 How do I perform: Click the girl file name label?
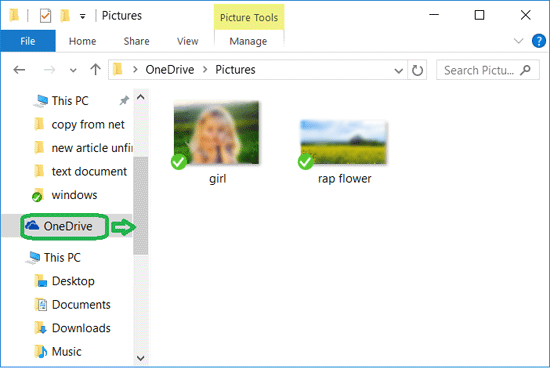point(217,179)
